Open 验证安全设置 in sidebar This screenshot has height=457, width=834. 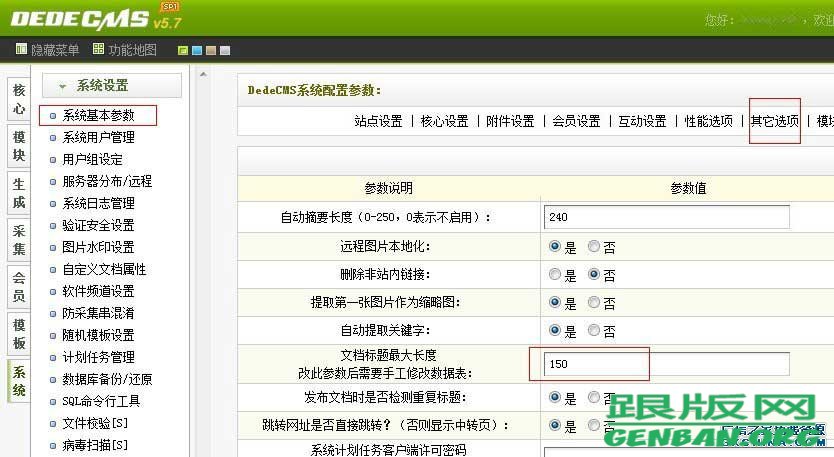click(x=98, y=225)
